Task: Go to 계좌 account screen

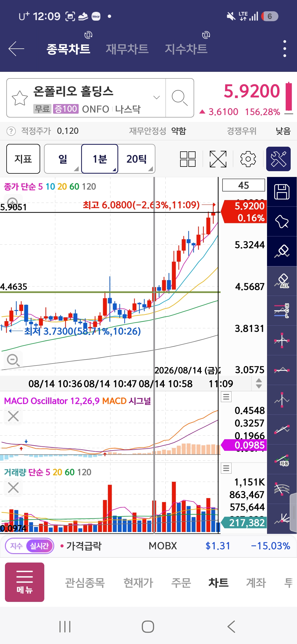Action: (256, 583)
